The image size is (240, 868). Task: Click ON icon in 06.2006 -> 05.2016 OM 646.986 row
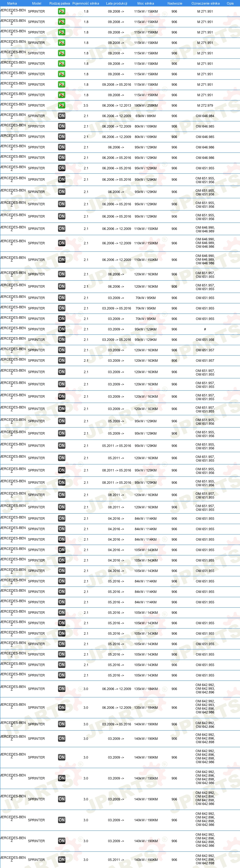[x=62, y=158]
